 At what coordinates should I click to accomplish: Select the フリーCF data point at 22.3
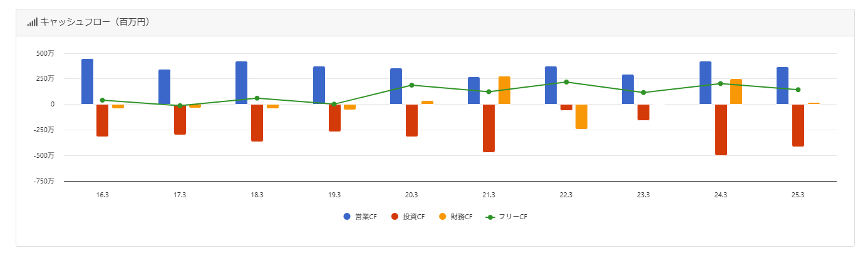[x=566, y=82]
